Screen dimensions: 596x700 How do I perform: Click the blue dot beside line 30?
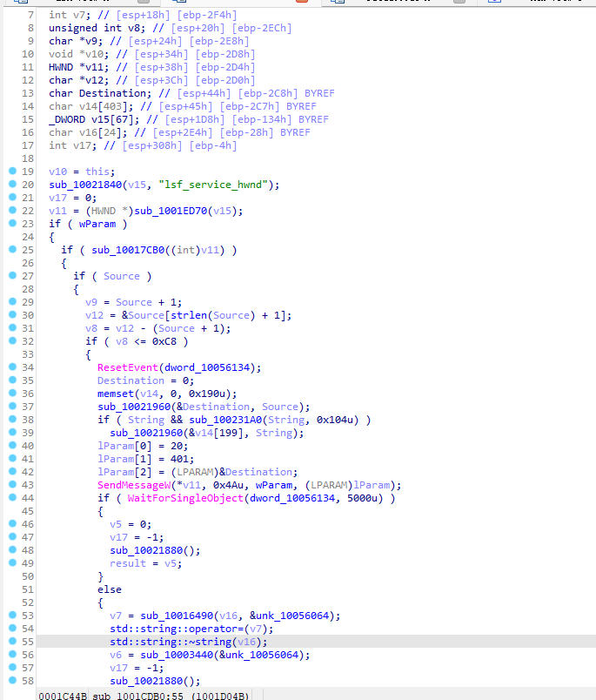[12, 314]
